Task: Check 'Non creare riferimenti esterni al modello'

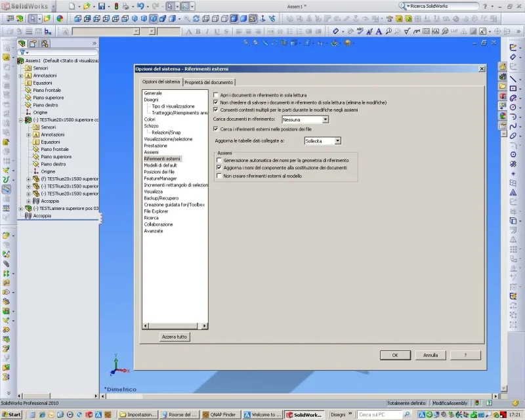Action: (219, 176)
